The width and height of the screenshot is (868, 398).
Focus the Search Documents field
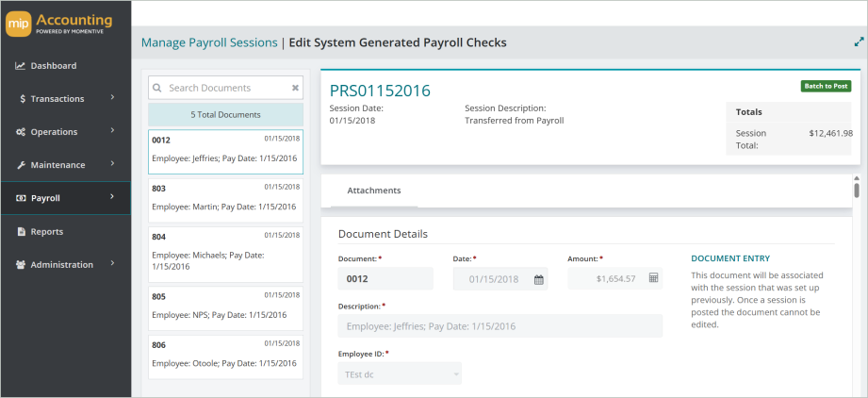[x=224, y=88]
